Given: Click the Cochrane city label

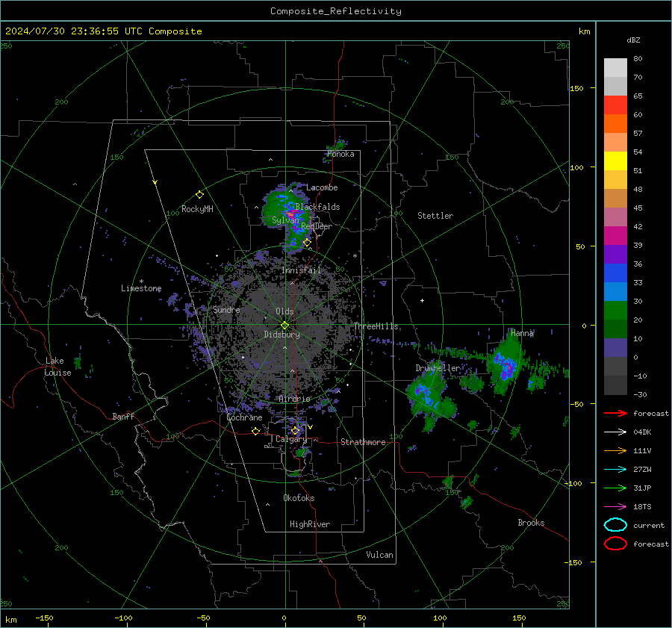Looking at the screenshot, I should tap(244, 417).
